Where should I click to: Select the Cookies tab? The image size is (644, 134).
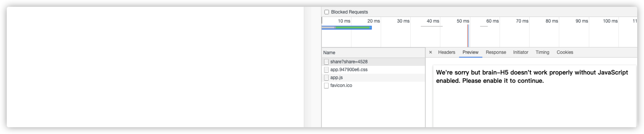(565, 52)
